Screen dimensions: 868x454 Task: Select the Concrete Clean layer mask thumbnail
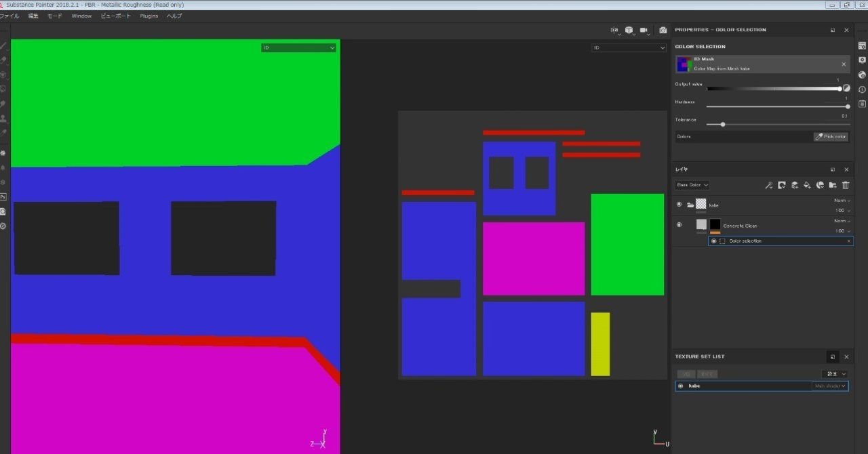715,224
